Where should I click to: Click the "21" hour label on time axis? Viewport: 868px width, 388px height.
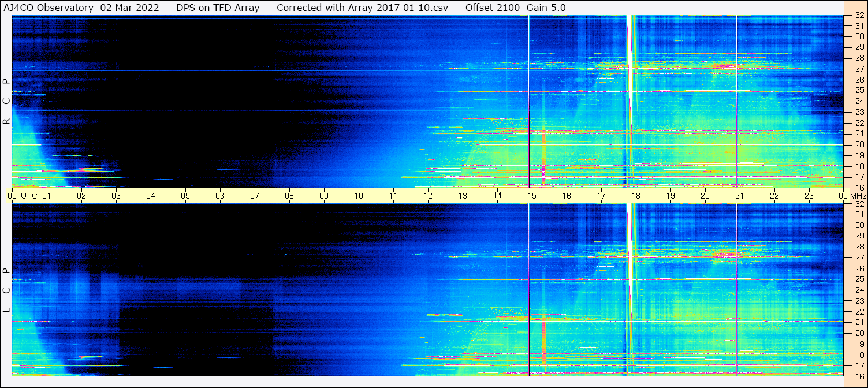click(x=740, y=196)
